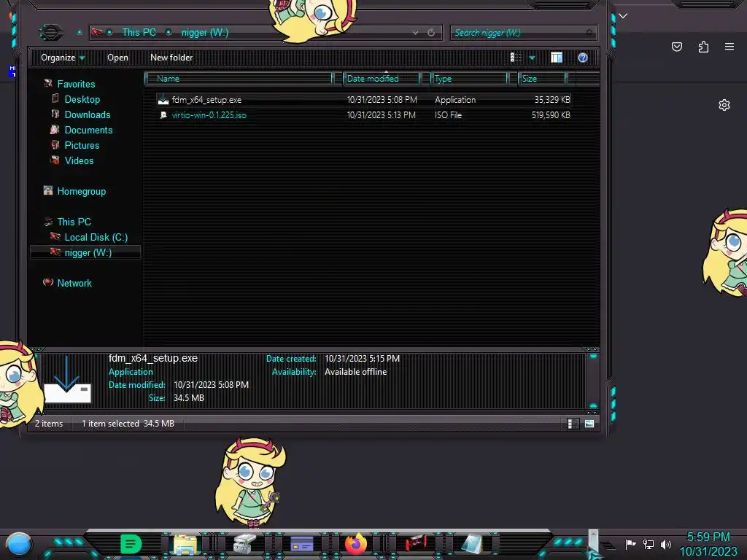Sort by the Type column header

click(x=469, y=79)
